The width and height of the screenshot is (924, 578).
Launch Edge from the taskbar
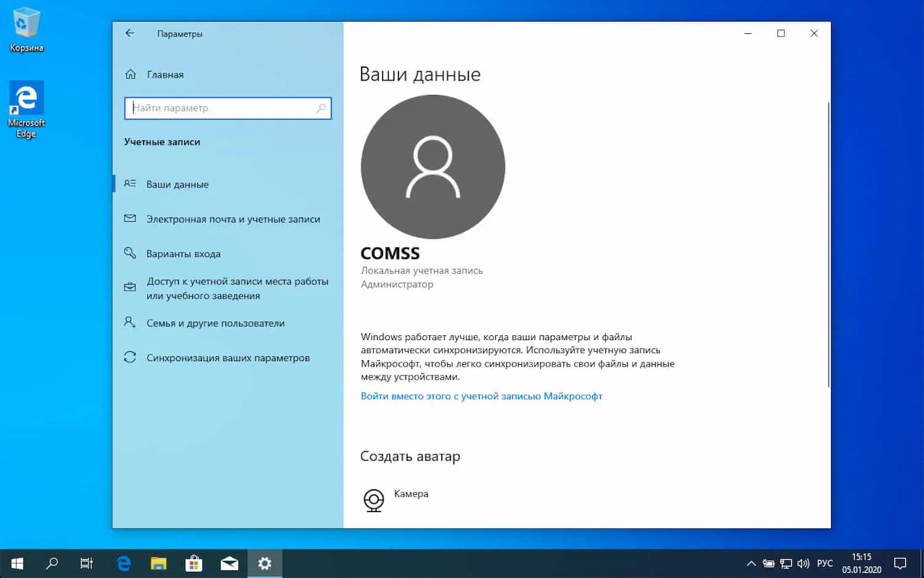(124, 563)
